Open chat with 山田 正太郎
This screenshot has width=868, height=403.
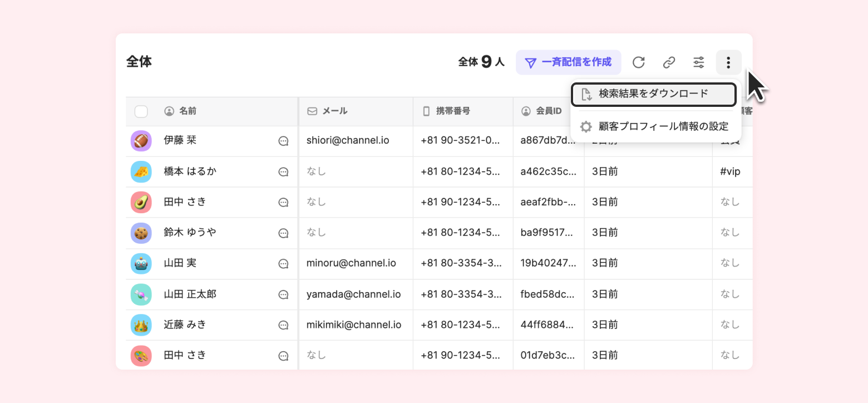(x=283, y=294)
